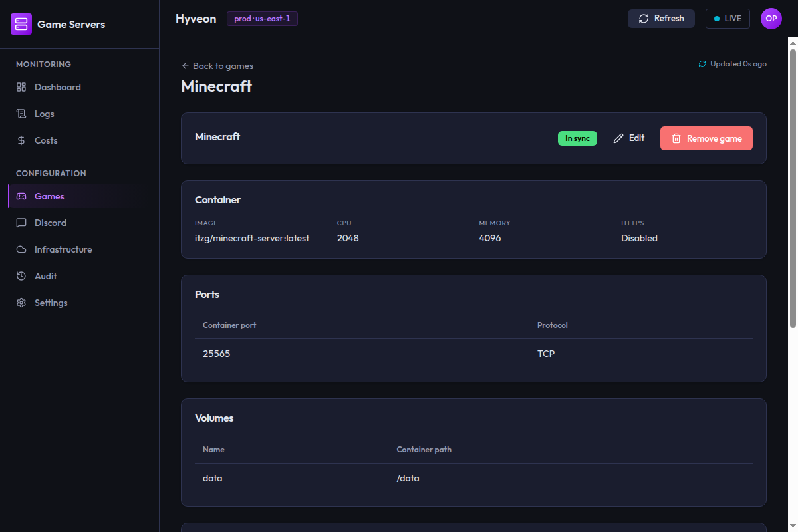Edit the Minecraft game
The image size is (798, 532).
(x=629, y=138)
